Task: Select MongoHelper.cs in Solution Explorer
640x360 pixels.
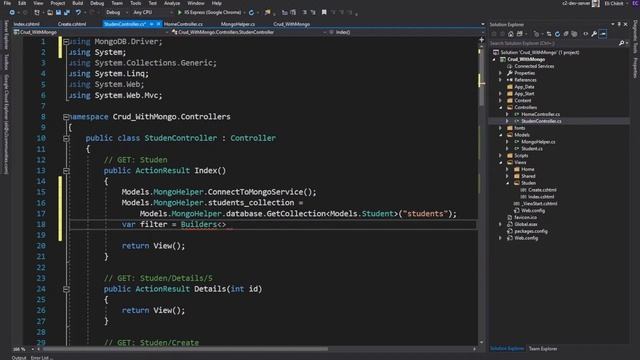Action: 538,142
